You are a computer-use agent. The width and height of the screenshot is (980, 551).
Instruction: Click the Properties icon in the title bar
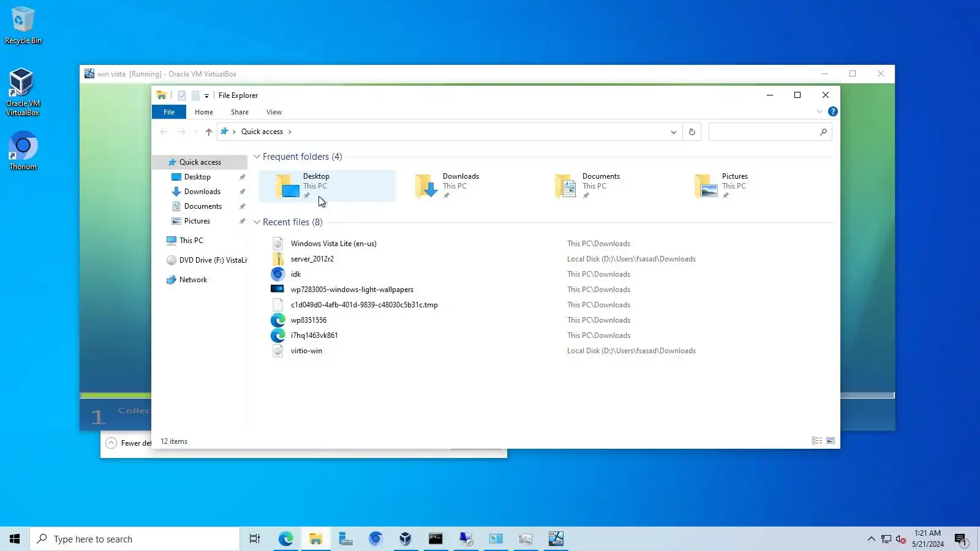pos(182,96)
